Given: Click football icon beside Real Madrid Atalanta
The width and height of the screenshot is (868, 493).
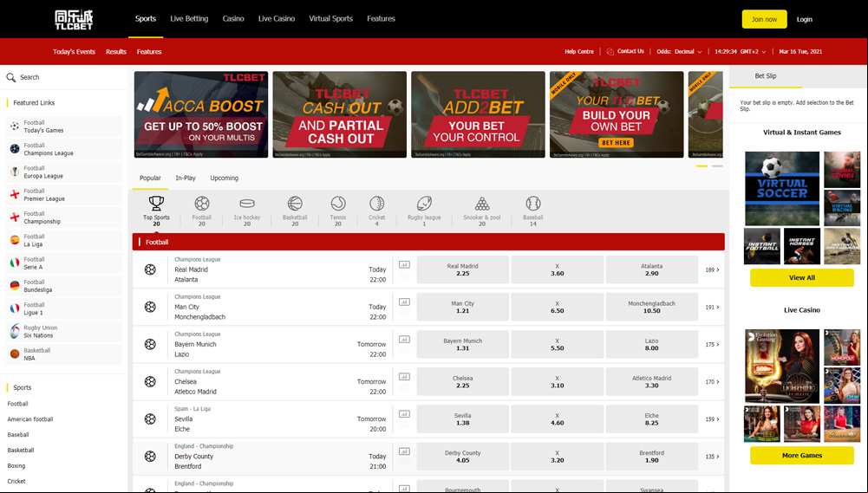Looking at the screenshot, I should pyautogui.click(x=150, y=270).
